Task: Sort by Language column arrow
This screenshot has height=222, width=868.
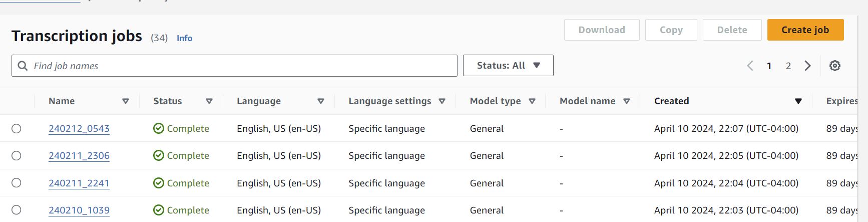Action: tap(321, 101)
